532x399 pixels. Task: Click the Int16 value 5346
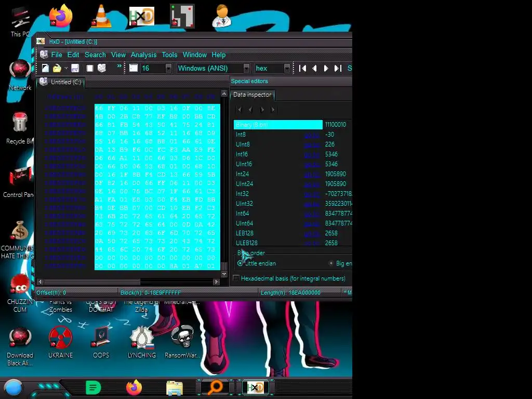pyautogui.click(x=331, y=154)
